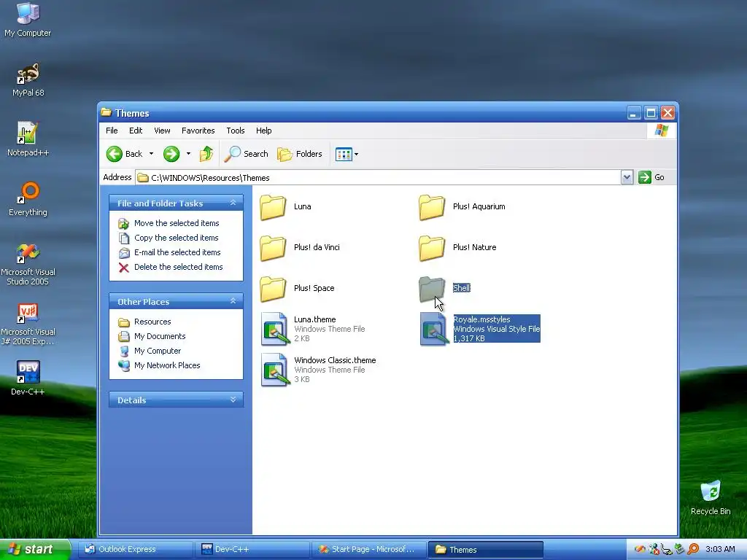Screen dimensions: 747x560
Task: Go up one folder level
Action: pos(206,154)
